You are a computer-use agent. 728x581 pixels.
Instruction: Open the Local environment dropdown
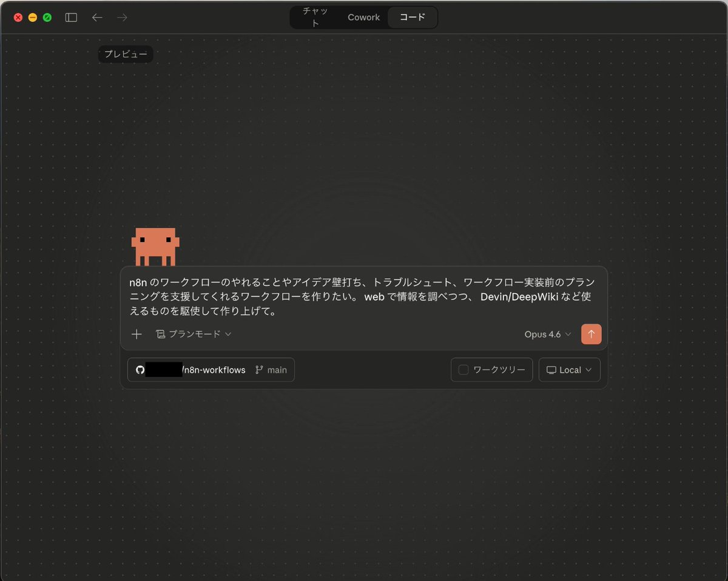(570, 370)
